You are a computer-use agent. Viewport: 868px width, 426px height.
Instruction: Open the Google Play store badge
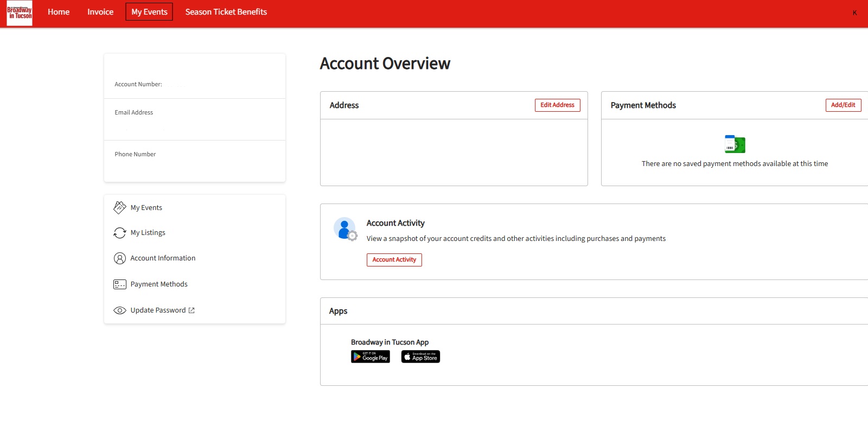pos(371,357)
